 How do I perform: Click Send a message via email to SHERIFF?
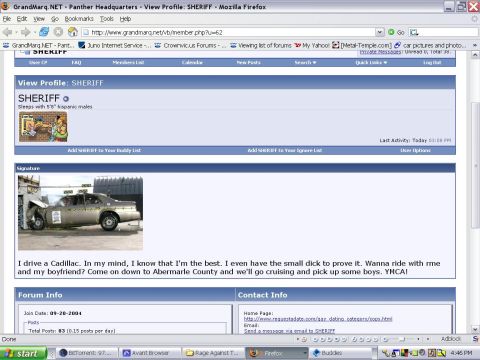coord(289,331)
